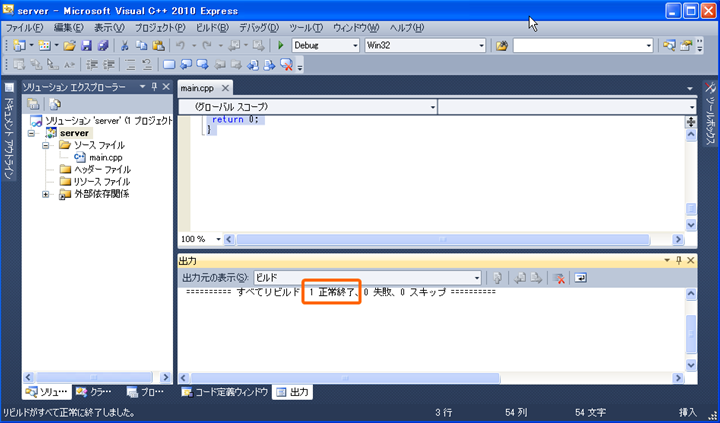The height and width of the screenshot is (423, 720).
Task: Open Solution Explorer from the main toolbar icon
Action: tap(669, 45)
